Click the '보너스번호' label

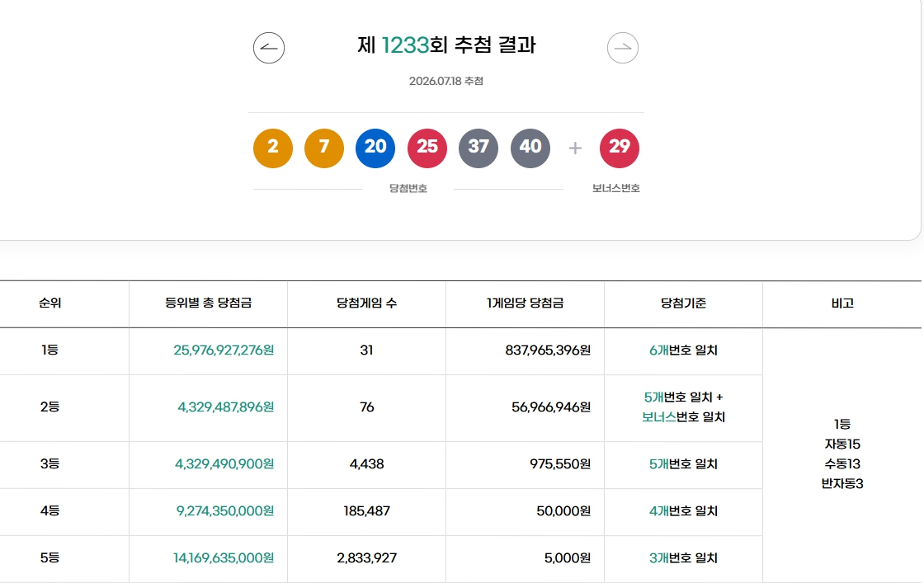pos(615,189)
